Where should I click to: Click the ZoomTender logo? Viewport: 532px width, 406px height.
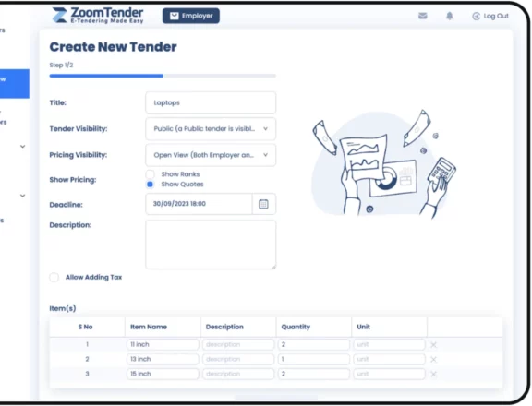(x=98, y=16)
